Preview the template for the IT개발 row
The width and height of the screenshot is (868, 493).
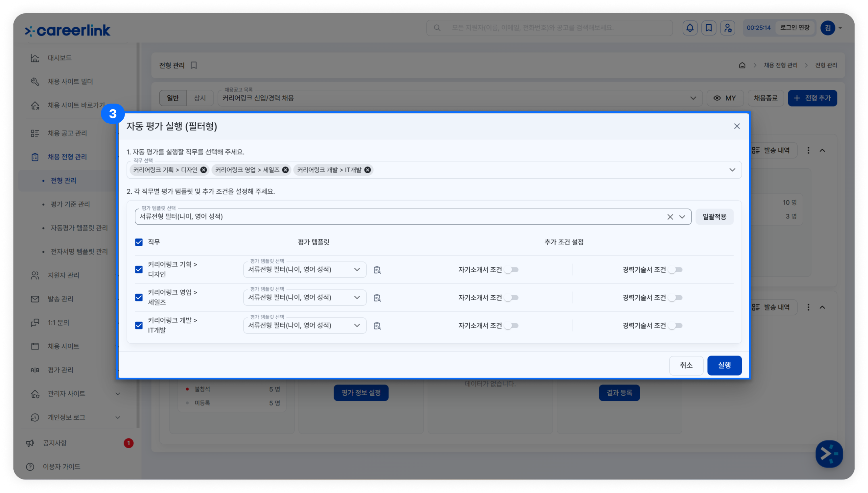(377, 326)
